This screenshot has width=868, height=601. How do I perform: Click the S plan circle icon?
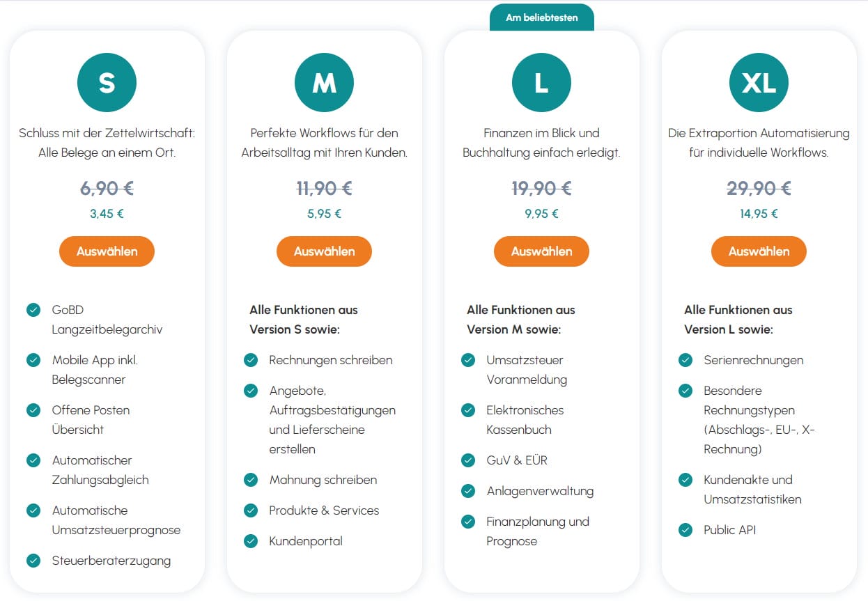[107, 83]
